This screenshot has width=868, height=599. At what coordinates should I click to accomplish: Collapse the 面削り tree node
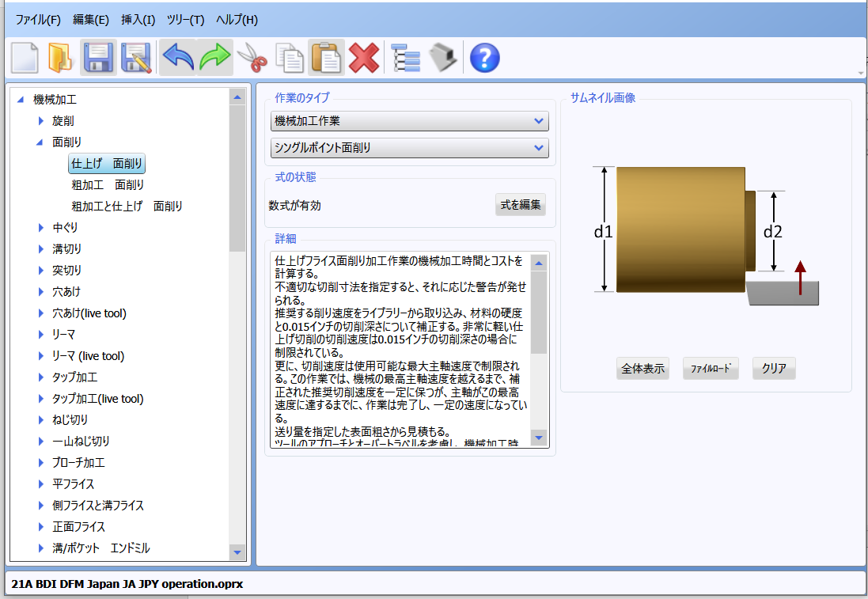pos(40,142)
